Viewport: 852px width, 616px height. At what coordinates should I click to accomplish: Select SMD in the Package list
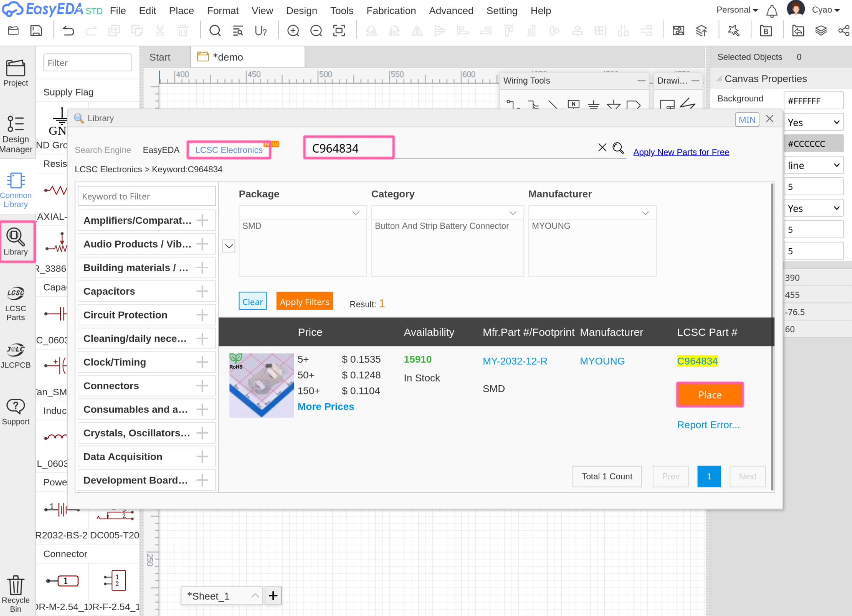(252, 226)
